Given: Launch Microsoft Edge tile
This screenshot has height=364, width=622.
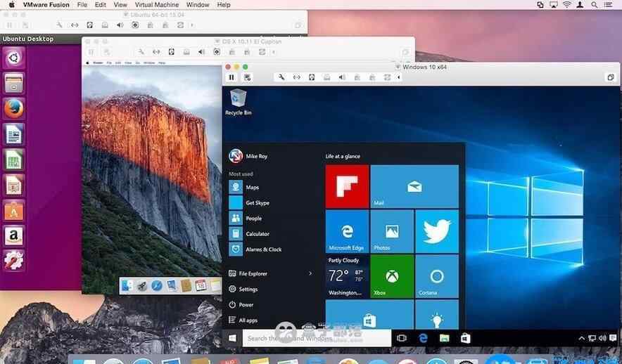Looking at the screenshot, I should click(347, 231).
